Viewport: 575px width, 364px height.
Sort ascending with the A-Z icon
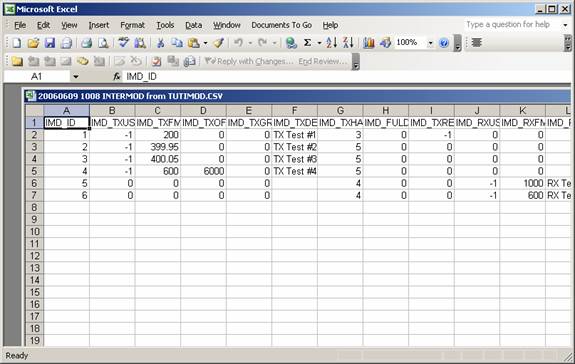pos(332,43)
